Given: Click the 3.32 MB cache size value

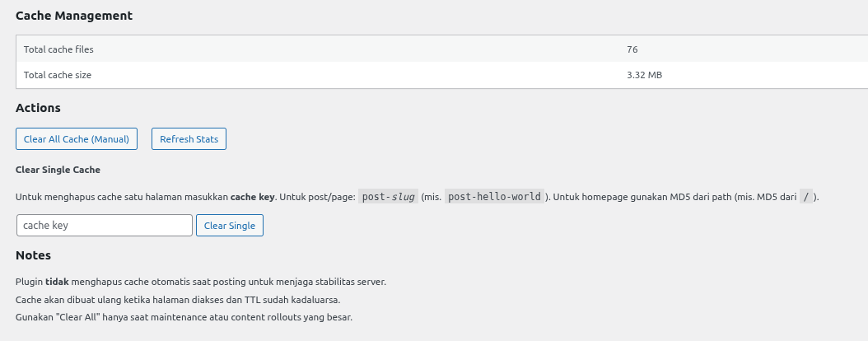Looking at the screenshot, I should coord(644,75).
